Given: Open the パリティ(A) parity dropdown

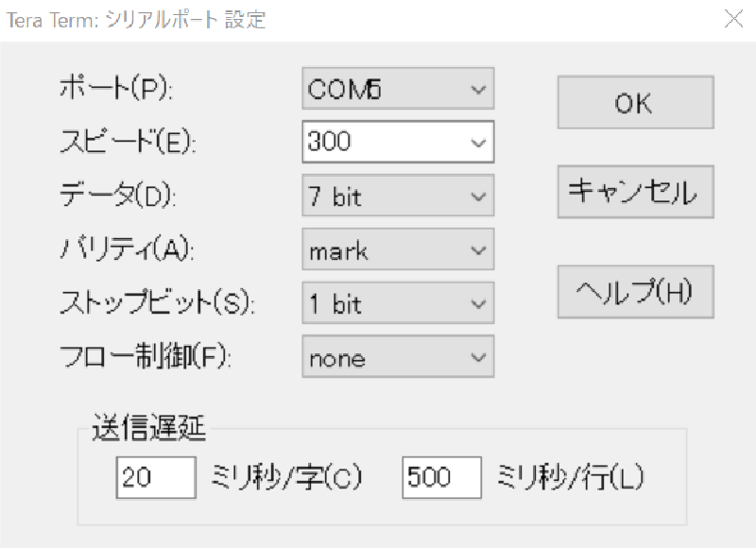Looking at the screenshot, I should tap(397, 249).
